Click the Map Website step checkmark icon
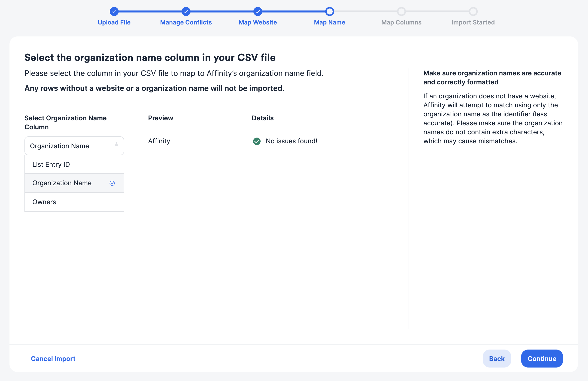The width and height of the screenshot is (588, 381). (258, 11)
